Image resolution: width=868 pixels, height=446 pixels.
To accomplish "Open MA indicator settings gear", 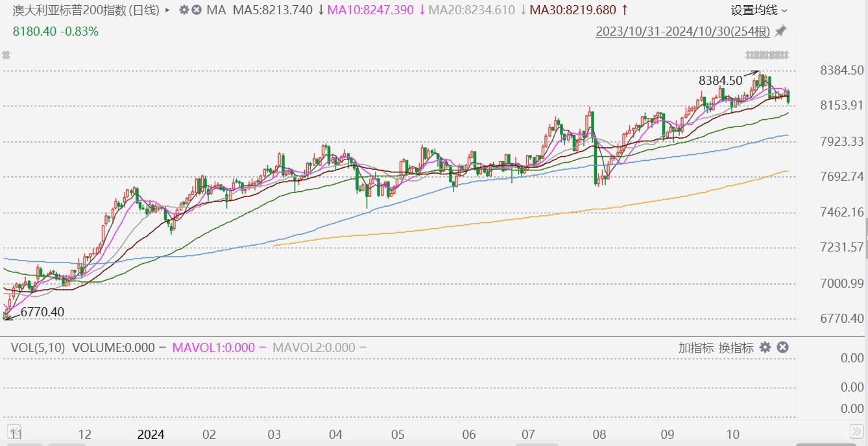I will [184, 10].
